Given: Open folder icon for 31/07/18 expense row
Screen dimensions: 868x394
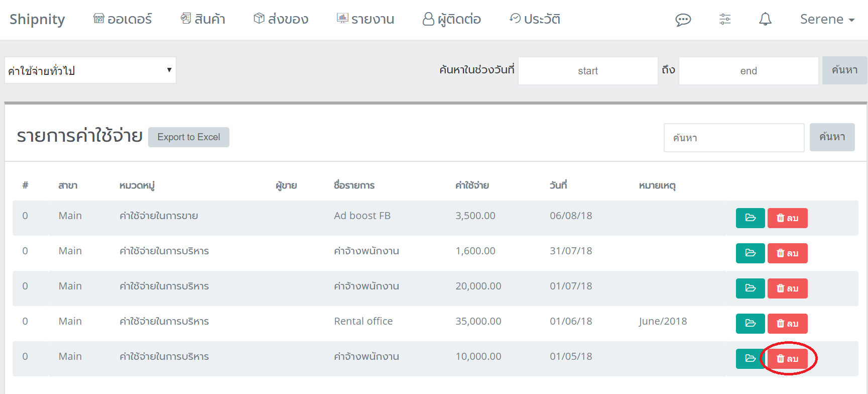Looking at the screenshot, I should click(x=750, y=253).
